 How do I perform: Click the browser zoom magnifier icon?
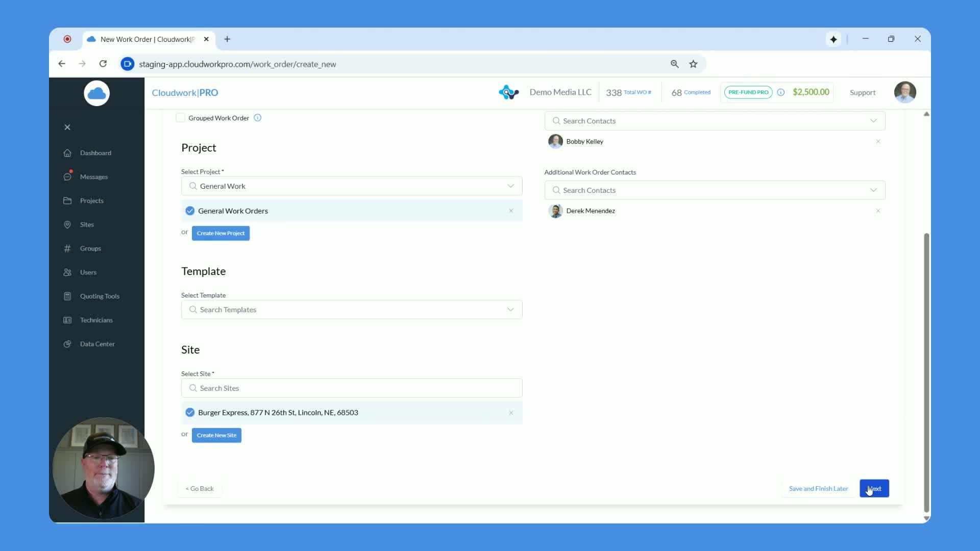(x=675, y=64)
